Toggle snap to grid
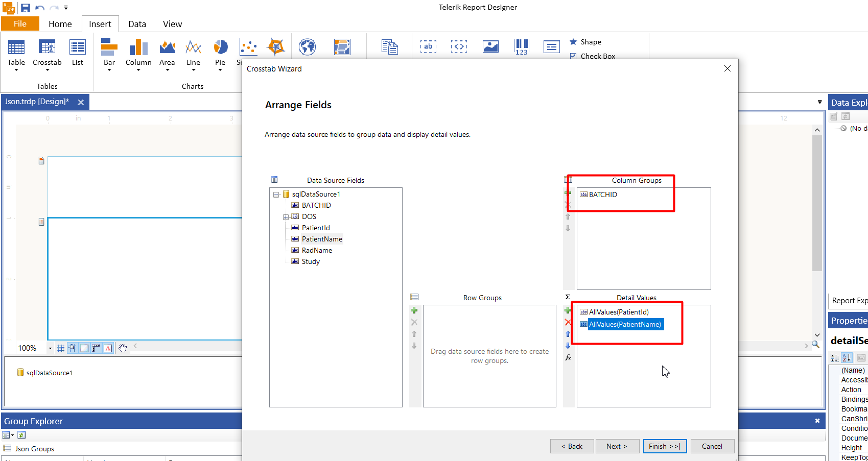 click(72, 348)
